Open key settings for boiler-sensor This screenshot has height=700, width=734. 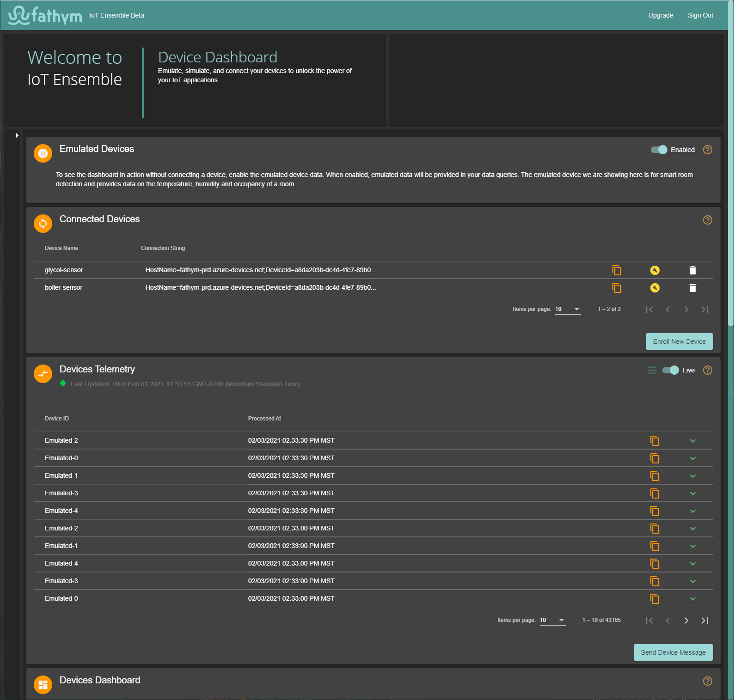tap(654, 288)
